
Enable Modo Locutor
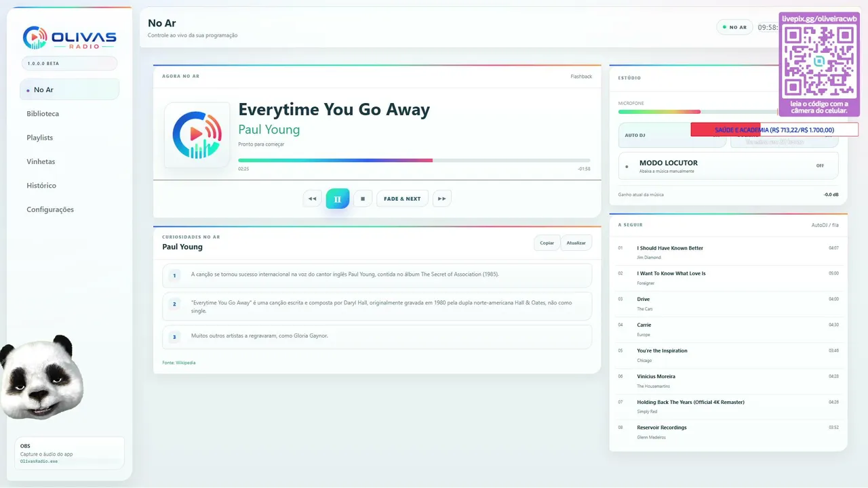click(728, 165)
